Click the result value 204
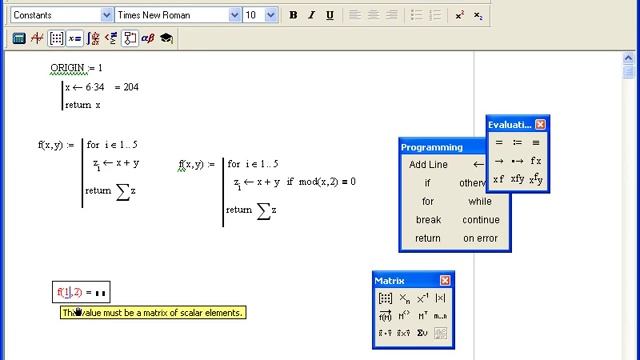 click(x=131, y=87)
